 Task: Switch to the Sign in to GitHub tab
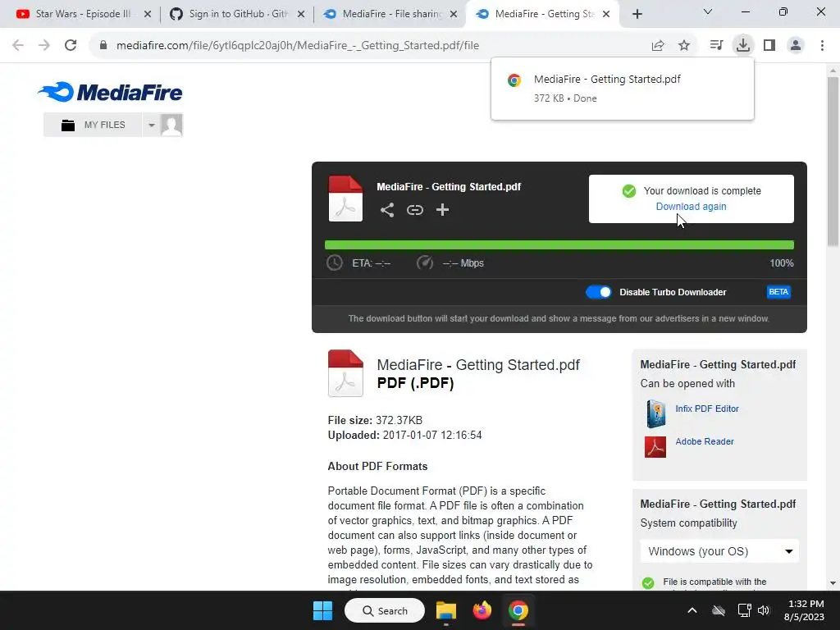[x=238, y=14]
